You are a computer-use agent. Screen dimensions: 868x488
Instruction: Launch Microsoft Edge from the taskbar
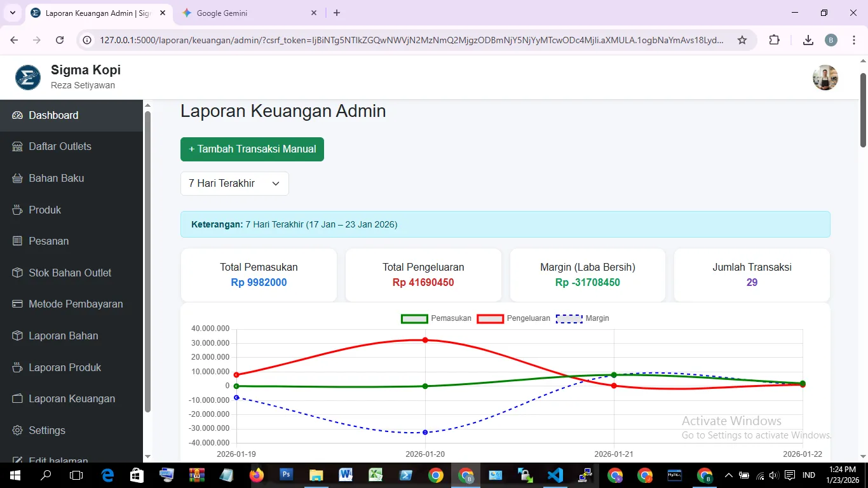tap(107, 475)
